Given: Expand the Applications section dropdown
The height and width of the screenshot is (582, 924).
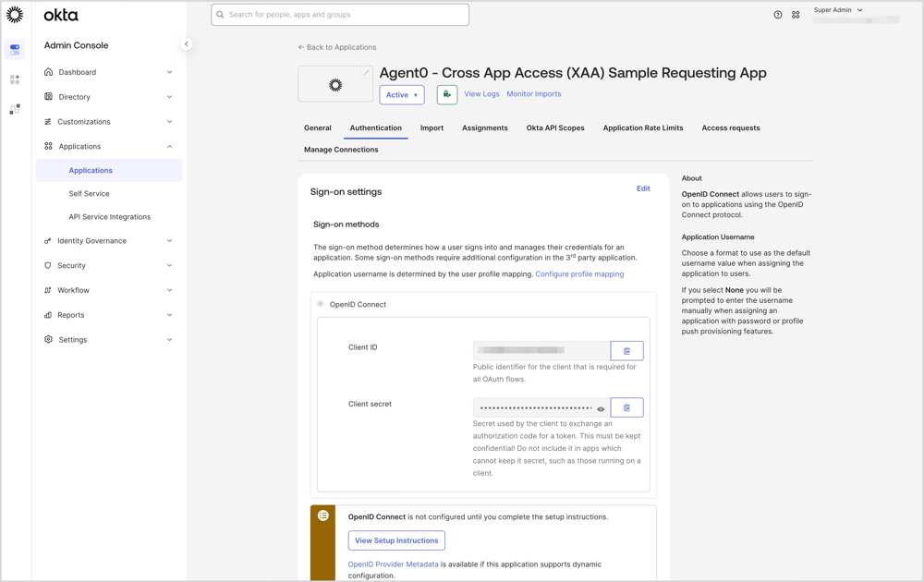Looking at the screenshot, I should [x=169, y=145].
